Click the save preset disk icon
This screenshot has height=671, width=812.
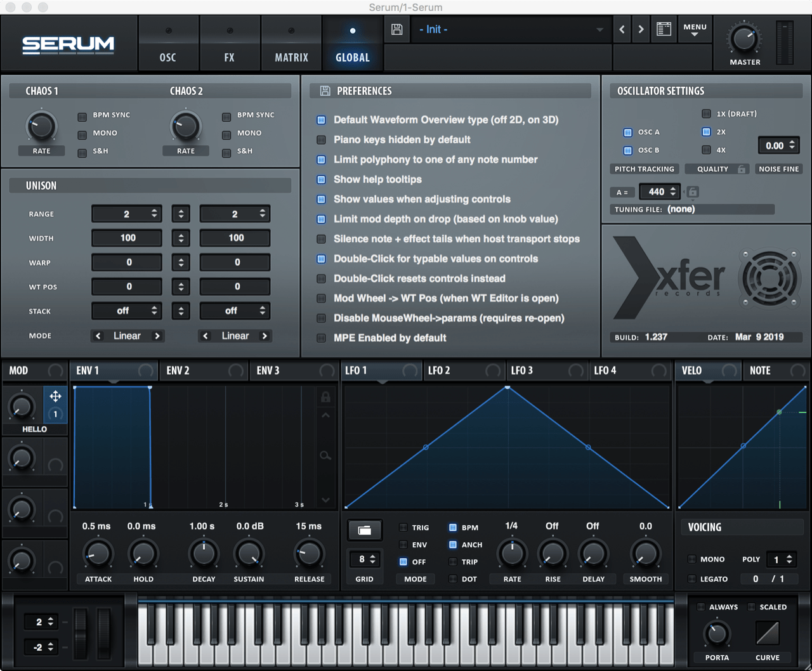pos(397,29)
